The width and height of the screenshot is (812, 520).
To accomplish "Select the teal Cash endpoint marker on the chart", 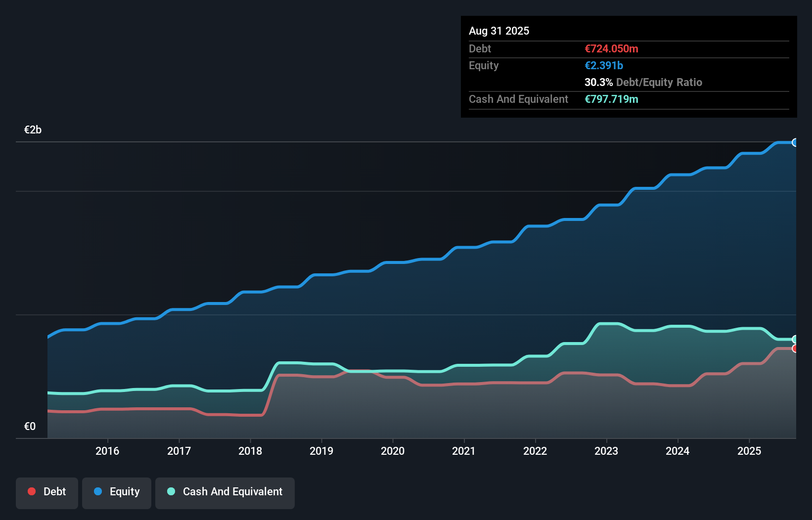I will [x=795, y=339].
